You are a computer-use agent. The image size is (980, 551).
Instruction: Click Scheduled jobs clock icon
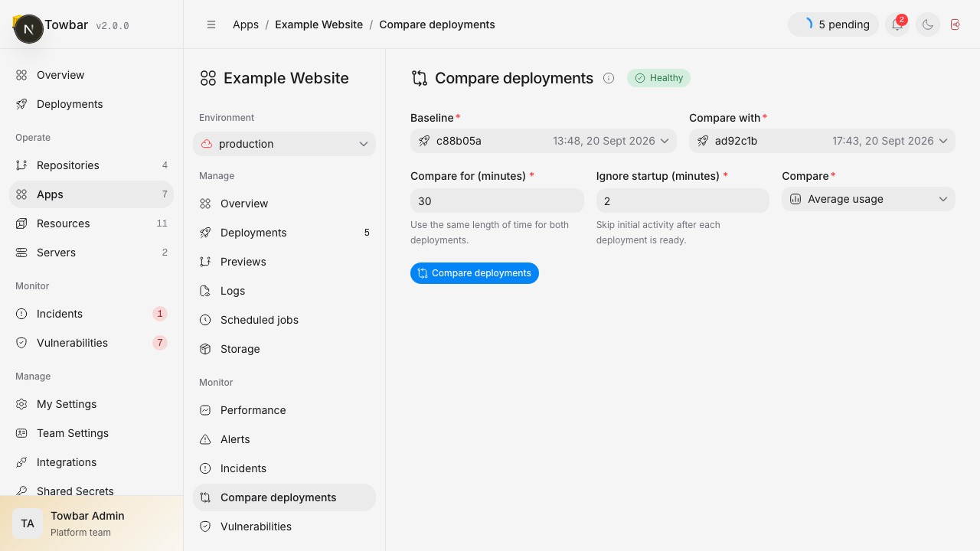click(205, 320)
